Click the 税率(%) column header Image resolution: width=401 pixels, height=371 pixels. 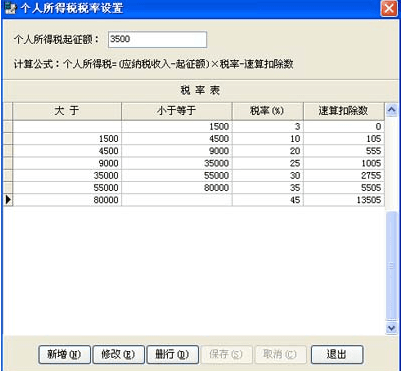coord(268,111)
